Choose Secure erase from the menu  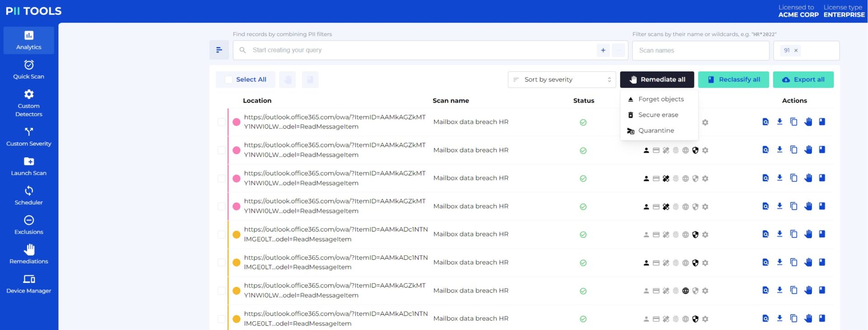point(660,115)
